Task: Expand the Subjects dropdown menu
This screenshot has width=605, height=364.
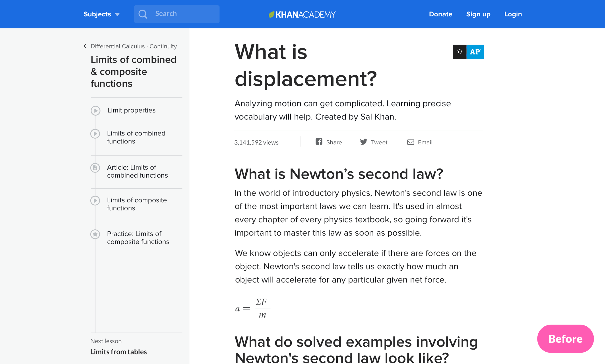Action: (x=101, y=14)
